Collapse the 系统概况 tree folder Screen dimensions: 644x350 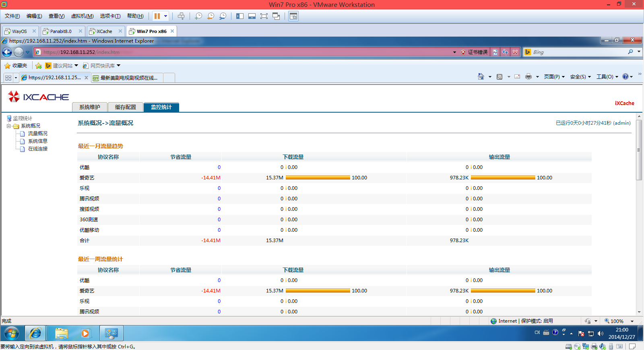(9, 126)
